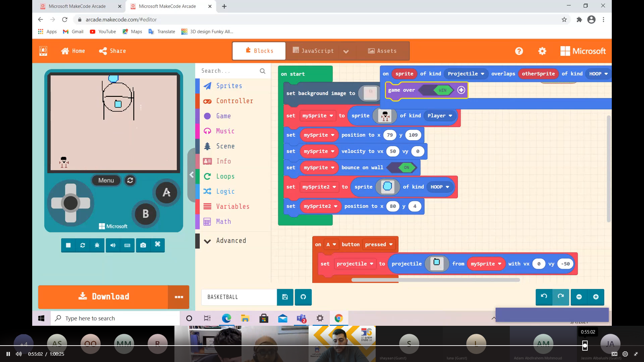644x362 pixels.
Task: Open keyboard controls via keyboard icon
Action: (x=127, y=245)
